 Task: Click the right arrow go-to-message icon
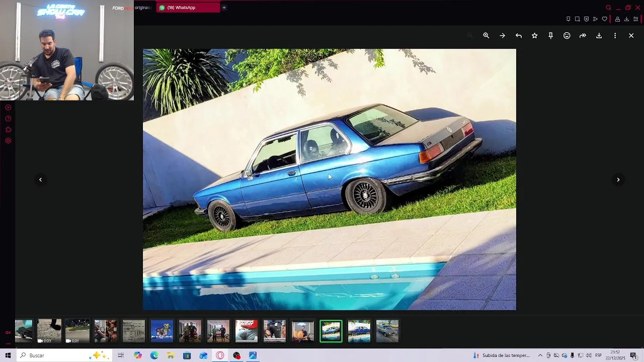(502, 36)
